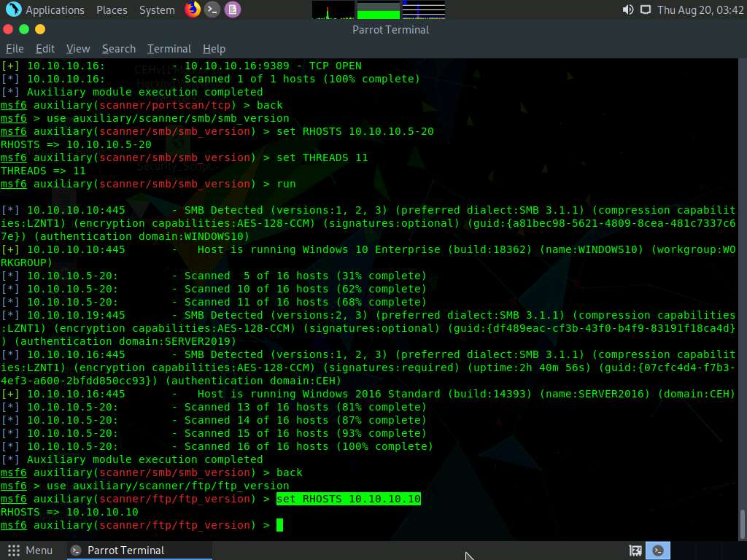The height and width of the screenshot is (560, 747).
Task: Open the View menu in terminal
Action: 78,49
